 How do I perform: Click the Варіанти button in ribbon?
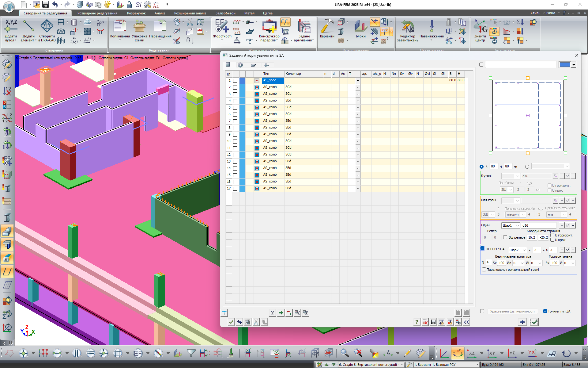(327, 30)
